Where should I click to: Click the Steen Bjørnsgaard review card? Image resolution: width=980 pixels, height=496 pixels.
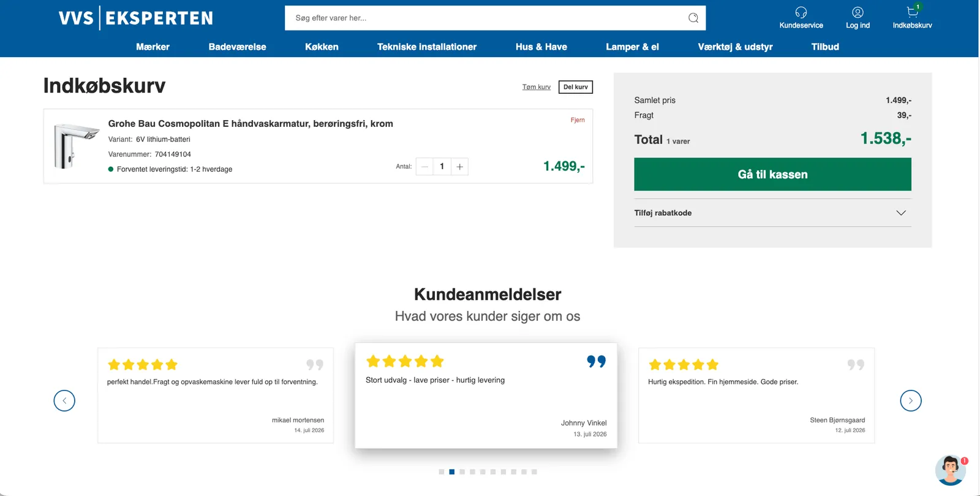[x=756, y=395]
